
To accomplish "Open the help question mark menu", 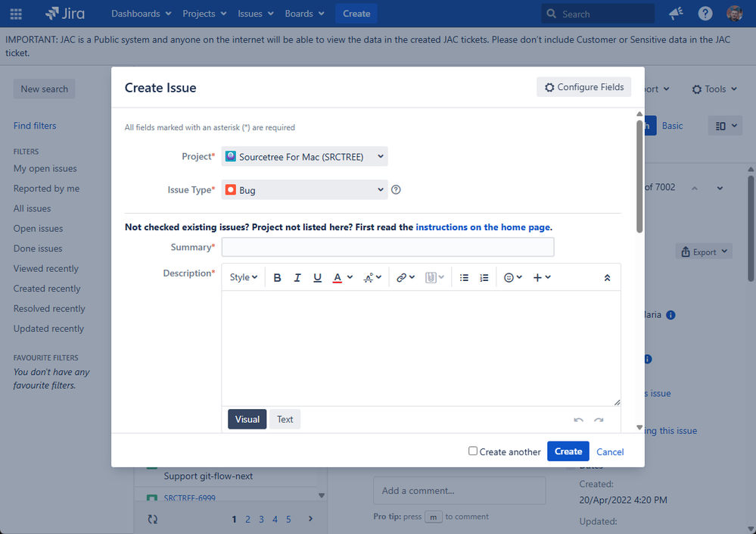I will click(x=705, y=14).
